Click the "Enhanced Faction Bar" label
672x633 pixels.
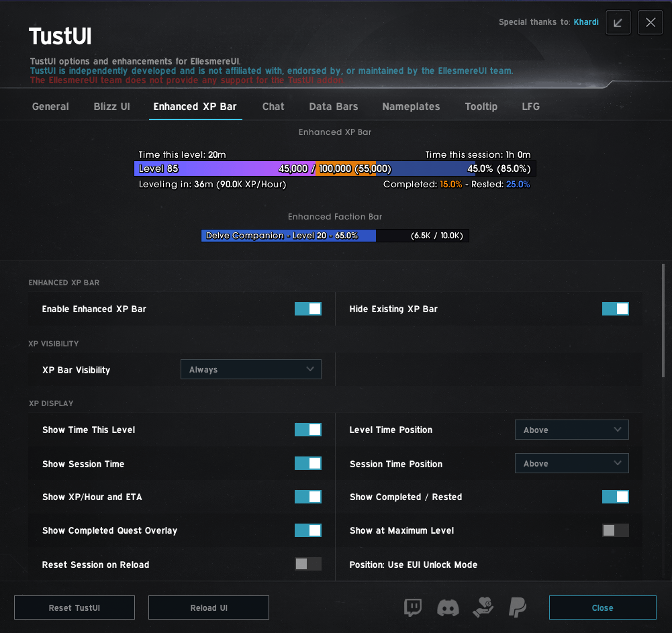tap(335, 217)
